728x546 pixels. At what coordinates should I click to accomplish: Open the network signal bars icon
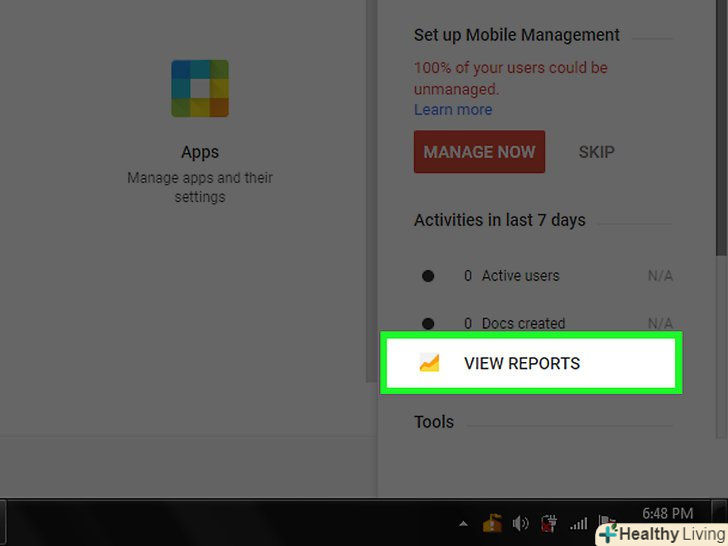578,524
